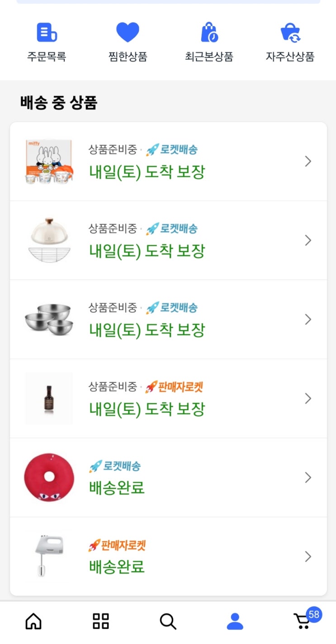The image size is (336, 644).
Task: Go to the home tab icon
Action: pos(33,621)
